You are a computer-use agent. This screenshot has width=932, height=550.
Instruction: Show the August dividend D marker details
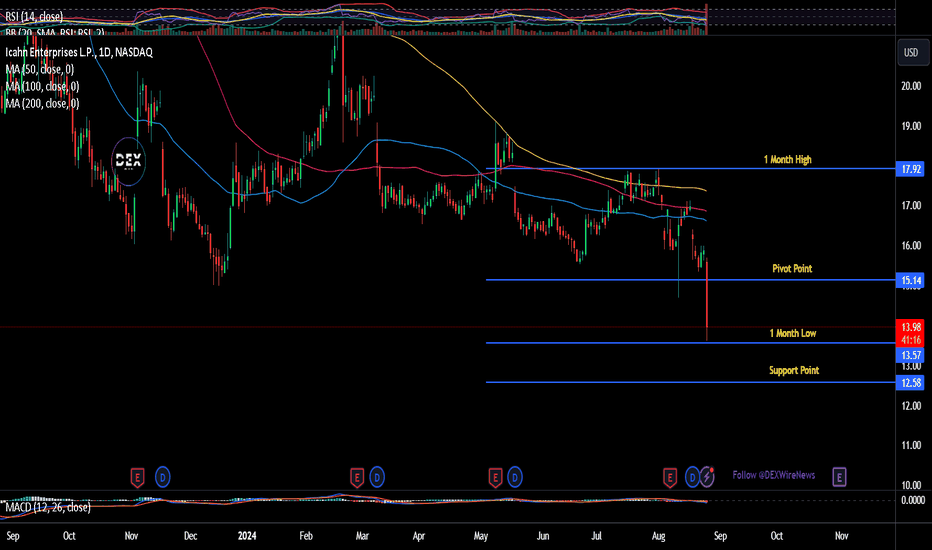(x=692, y=477)
